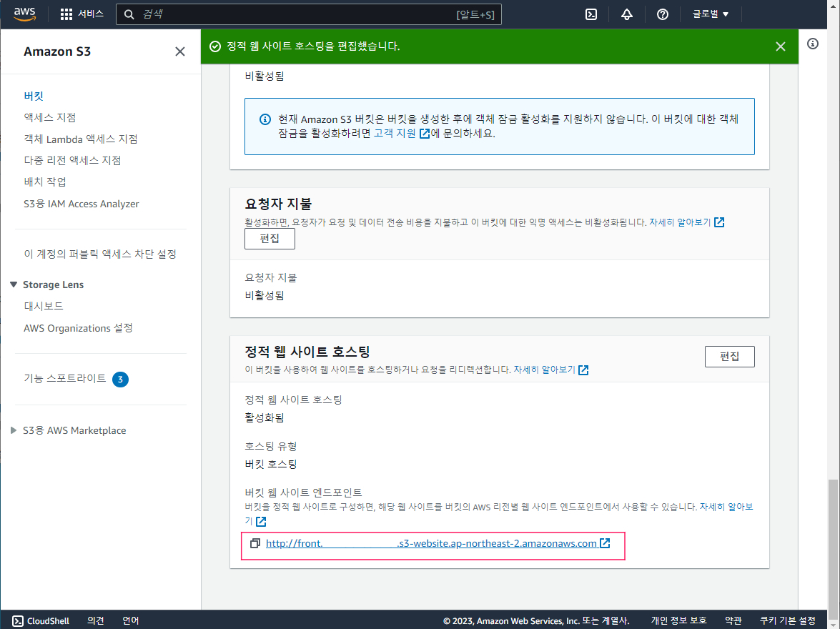Open S3용 IAM Access Analyzer
This screenshot has height=629, width=840.
[x=81, y=204]
